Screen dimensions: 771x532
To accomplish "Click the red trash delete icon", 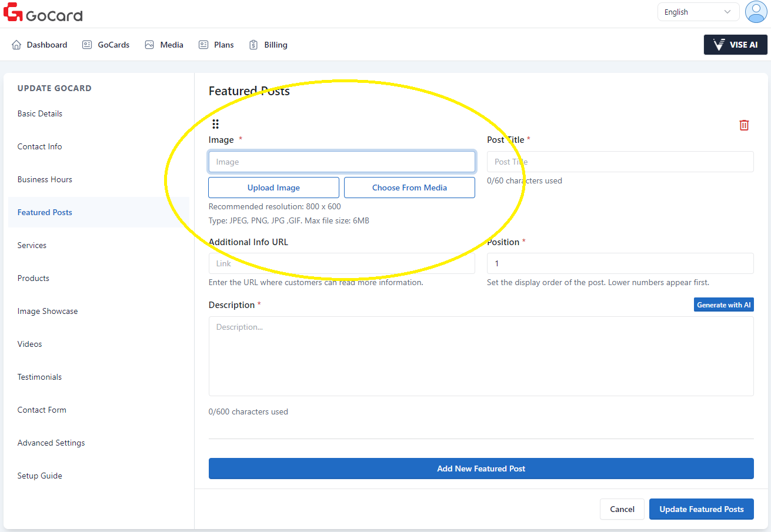I will pos(744,125).
